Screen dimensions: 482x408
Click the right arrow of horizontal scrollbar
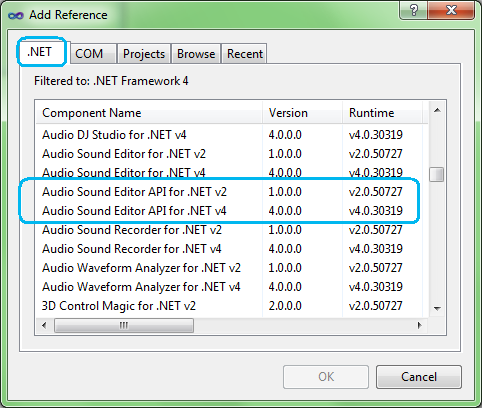[x=420, y=325]
